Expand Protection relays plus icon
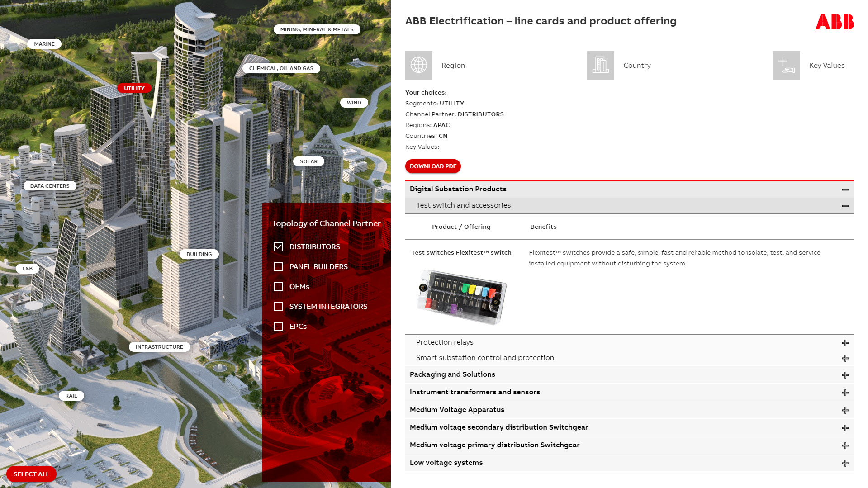 [845, 343]
